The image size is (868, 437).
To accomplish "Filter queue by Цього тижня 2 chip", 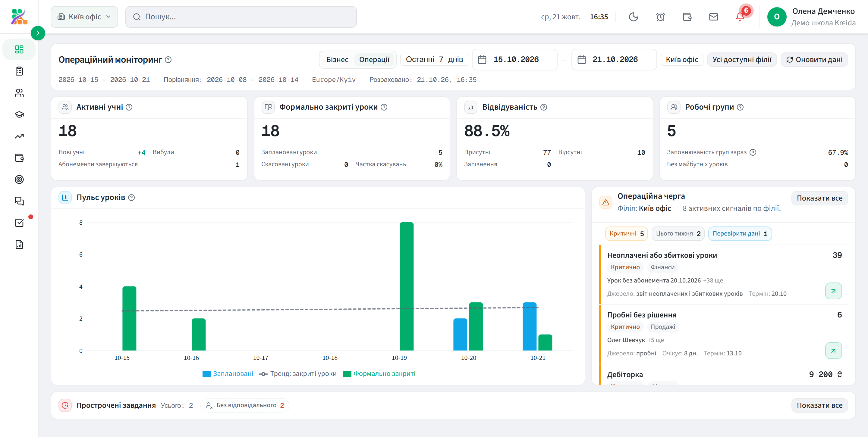I will tap(678, 234).
